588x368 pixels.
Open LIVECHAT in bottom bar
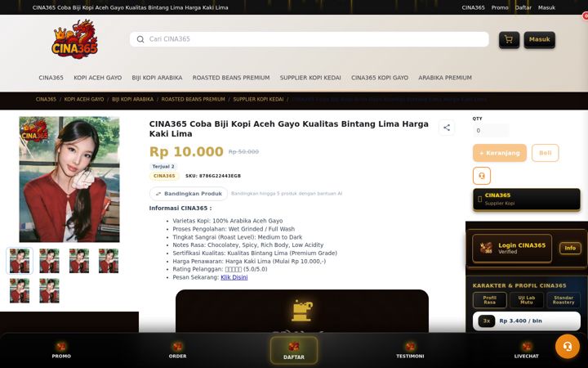(527, 350)
